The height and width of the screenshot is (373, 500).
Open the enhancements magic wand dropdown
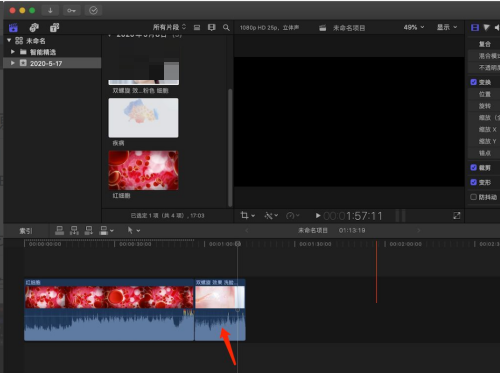click(271, 216)
